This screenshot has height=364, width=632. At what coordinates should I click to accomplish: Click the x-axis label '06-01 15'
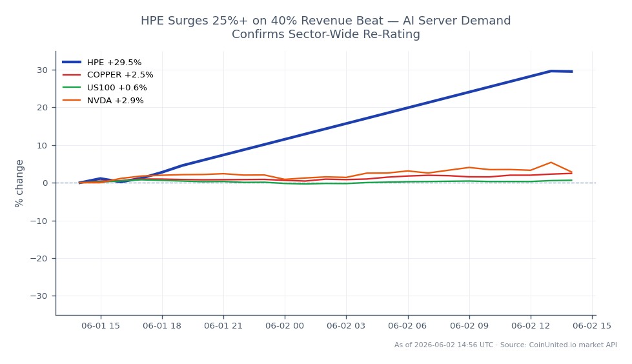[x=101, y=326]
